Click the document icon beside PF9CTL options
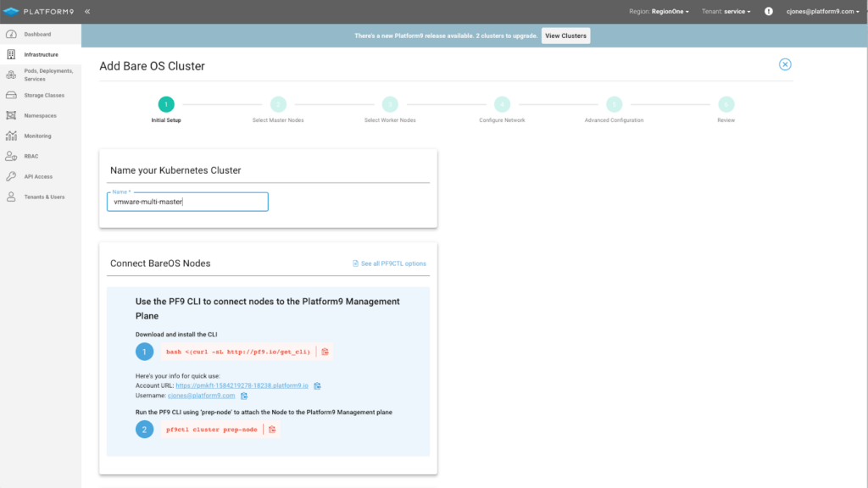 click(x=355, y=263)
